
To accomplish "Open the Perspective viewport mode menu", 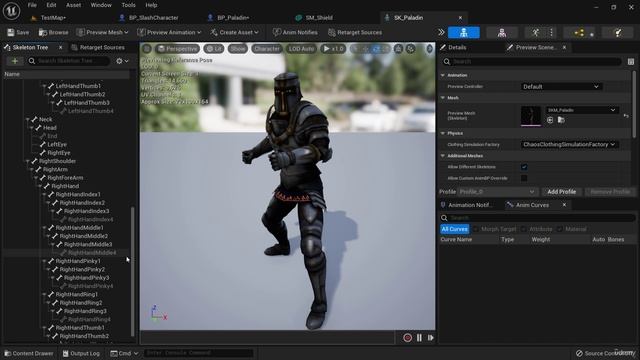I will pyautogui.click(x=178, y=49).
